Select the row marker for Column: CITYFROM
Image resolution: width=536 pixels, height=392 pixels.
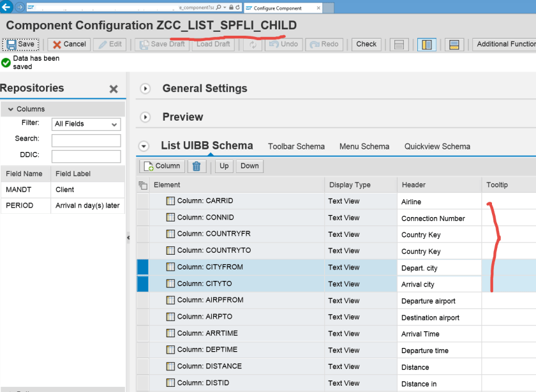(142, 268)
